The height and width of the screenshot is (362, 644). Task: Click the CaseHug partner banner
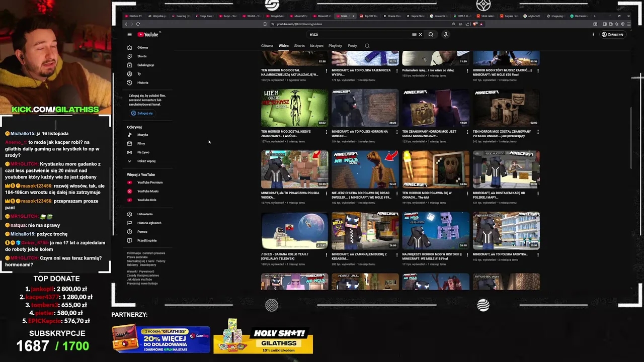click(161, 339)
